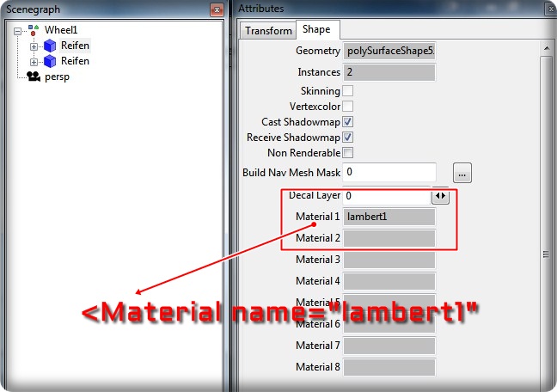Uncheck Cast Shadowmap
The height and width of the screenshot is (392, 557).
348,122
